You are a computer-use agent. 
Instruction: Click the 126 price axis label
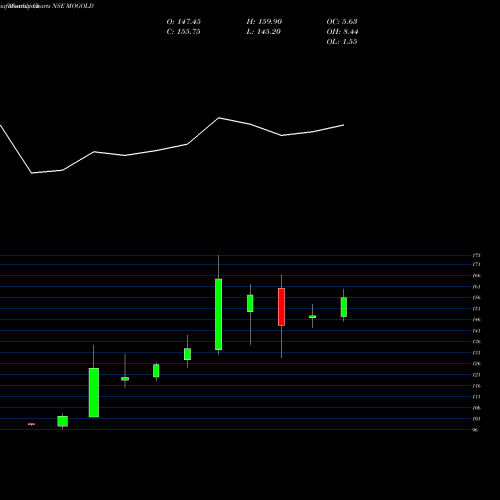[x=476, y=364]
